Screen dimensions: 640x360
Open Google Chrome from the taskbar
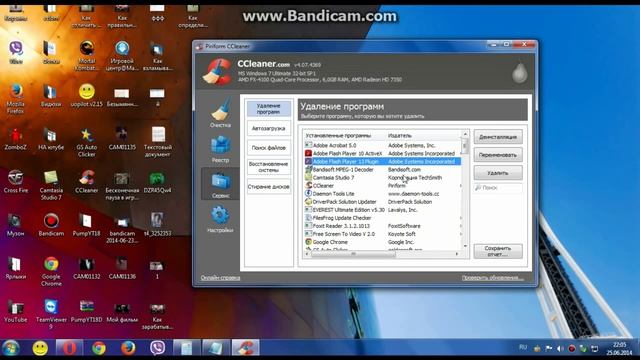pyautogui.click(x=98, y=348)
